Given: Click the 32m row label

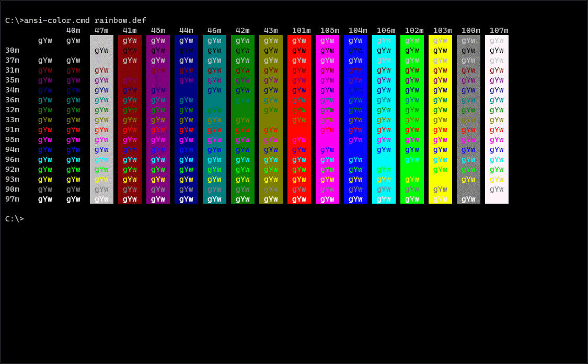Looking at the screenshot, I should tap(13, 110).
